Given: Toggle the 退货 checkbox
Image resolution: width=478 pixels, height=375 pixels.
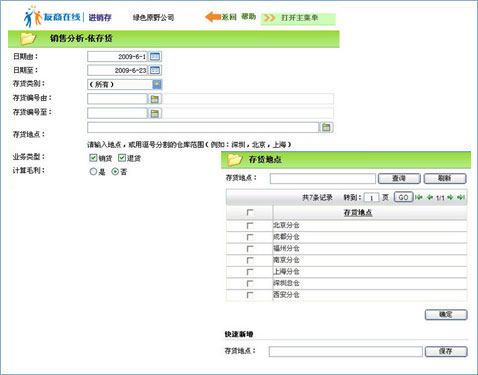Looking at the screenshot, I should pos(122,158).
